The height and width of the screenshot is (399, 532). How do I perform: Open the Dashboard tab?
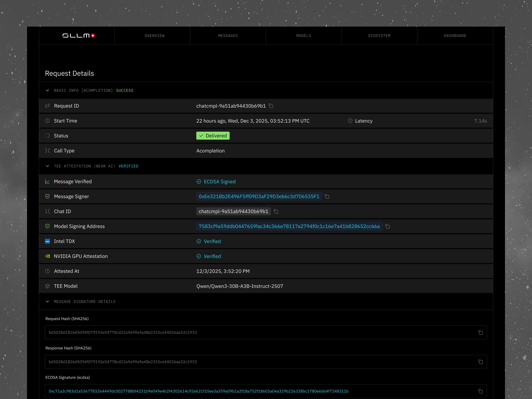point(455,36)
